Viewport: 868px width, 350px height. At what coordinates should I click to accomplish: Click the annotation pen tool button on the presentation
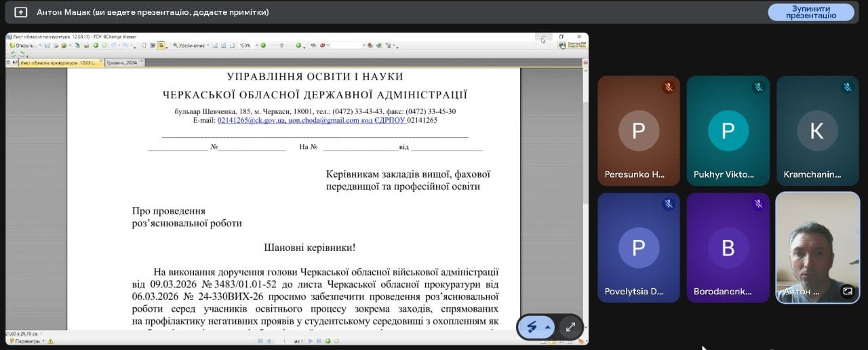pyautogui.click(x=532, y=327)
